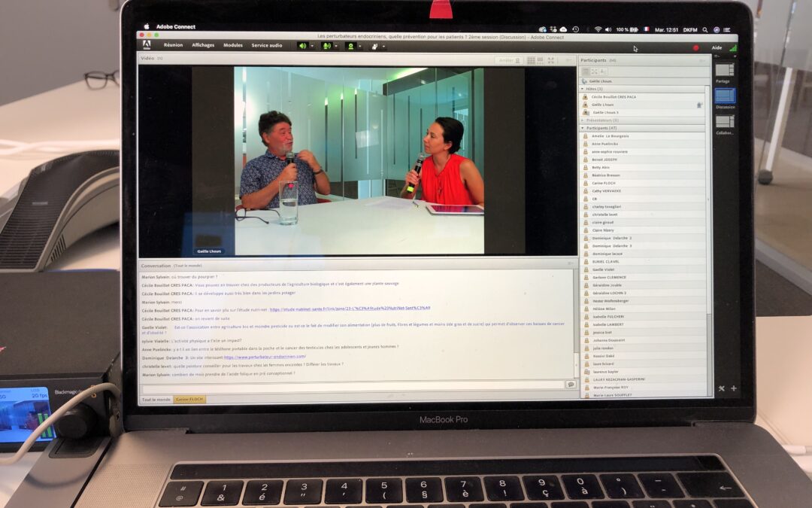Collapse the Participants (47) list

pos(582,128)
